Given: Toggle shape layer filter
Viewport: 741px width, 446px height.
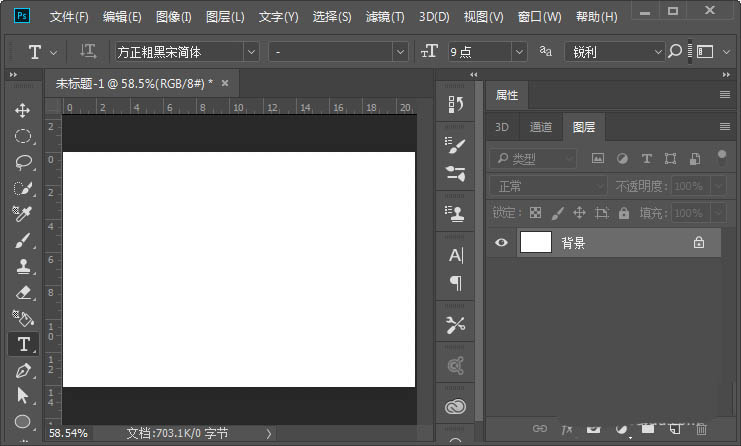Looking at the screenshot, I should (x=670, y=159).
